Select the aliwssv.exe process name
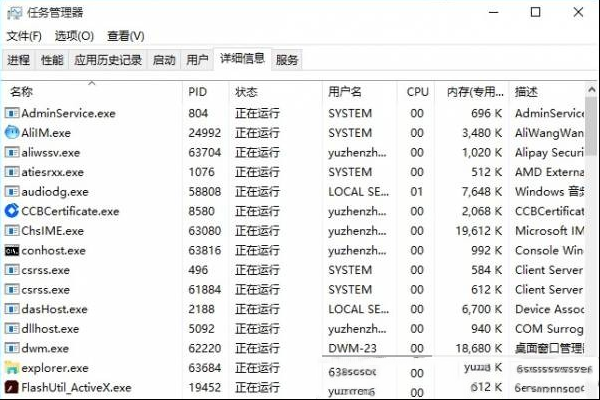600x400 pixels. coord(51,152)
